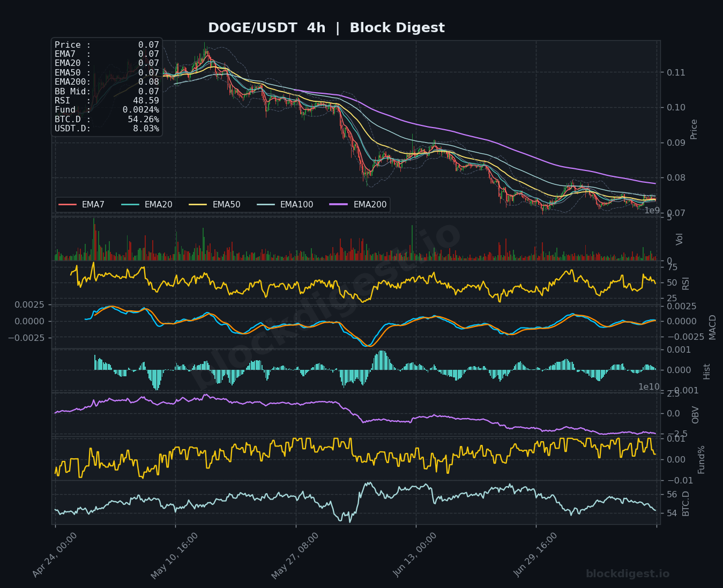The height and width of the screenshot is (588, 723).
Task: Select the EMA200 legend entry
Action: pos(358,205)
